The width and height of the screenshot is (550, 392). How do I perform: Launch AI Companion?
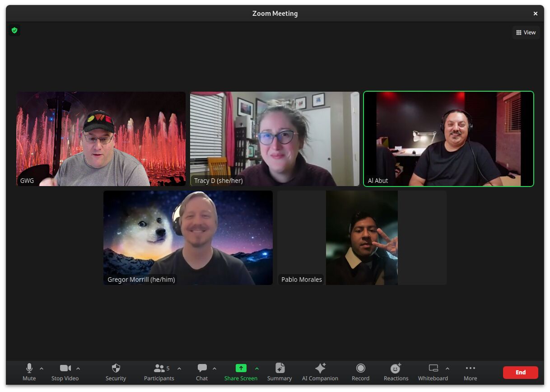(320, 373)
